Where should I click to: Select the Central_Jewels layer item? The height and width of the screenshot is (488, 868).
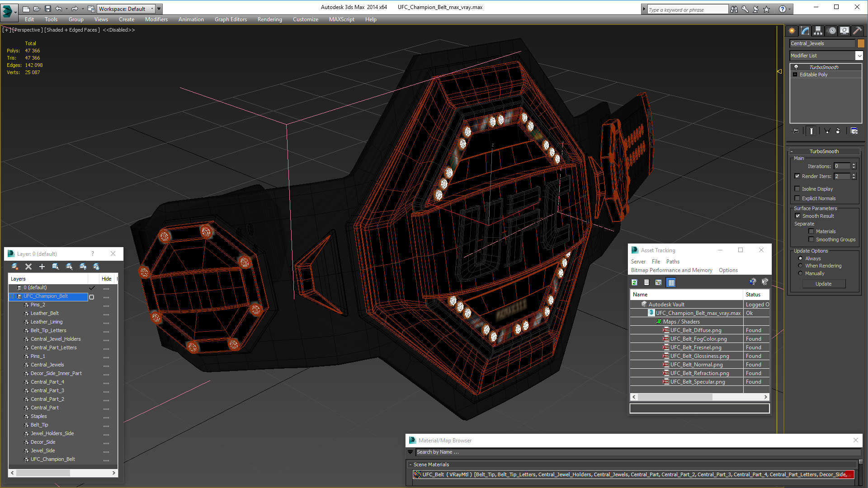tap(47, 365)
